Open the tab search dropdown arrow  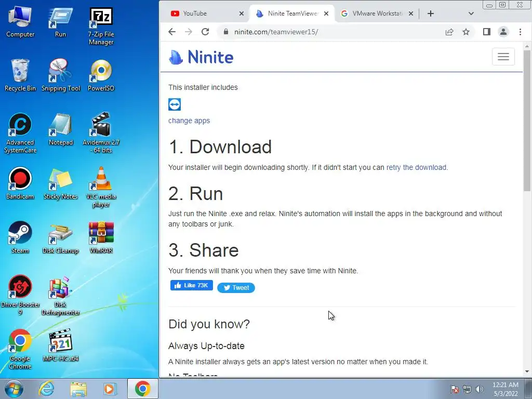tap(471, 14)
